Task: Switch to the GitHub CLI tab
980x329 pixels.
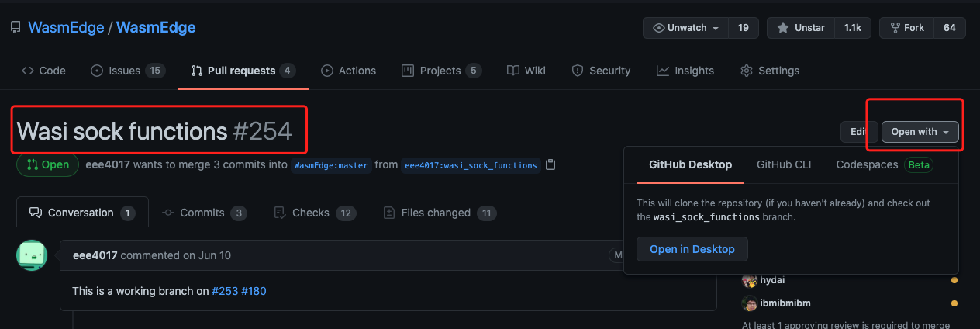Action: [784, 164]
